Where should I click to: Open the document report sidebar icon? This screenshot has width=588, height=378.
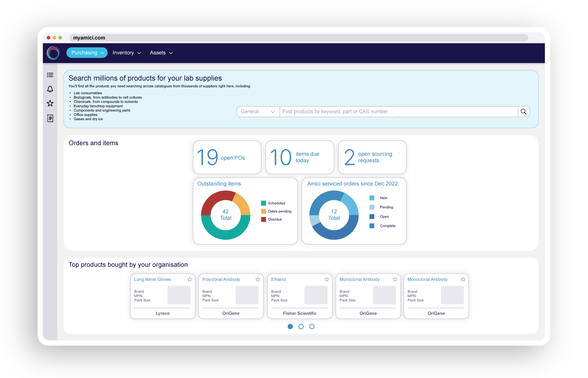click(50, 118)
